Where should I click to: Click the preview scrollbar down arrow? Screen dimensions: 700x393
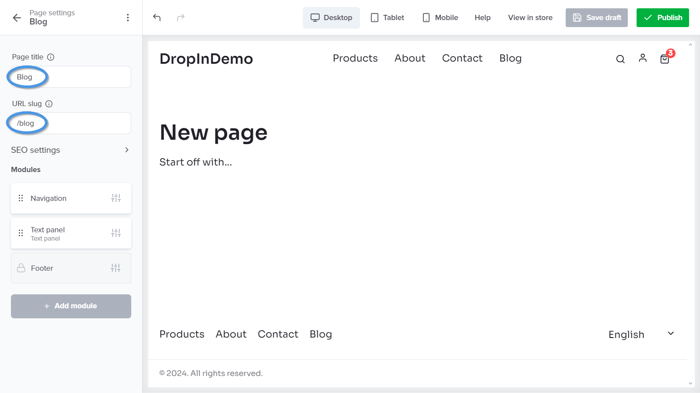click(x=691, y=383)
